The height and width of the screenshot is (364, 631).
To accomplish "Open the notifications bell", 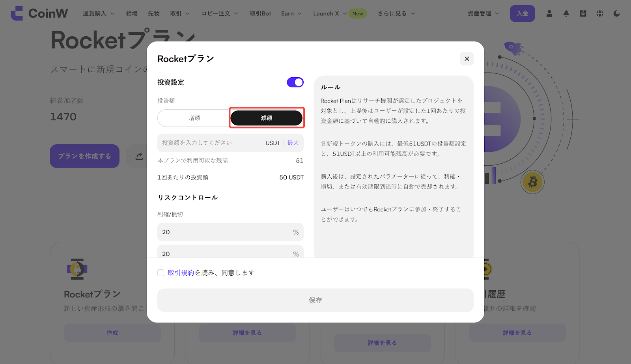I will pyautogui.click(x=566, y=13).
